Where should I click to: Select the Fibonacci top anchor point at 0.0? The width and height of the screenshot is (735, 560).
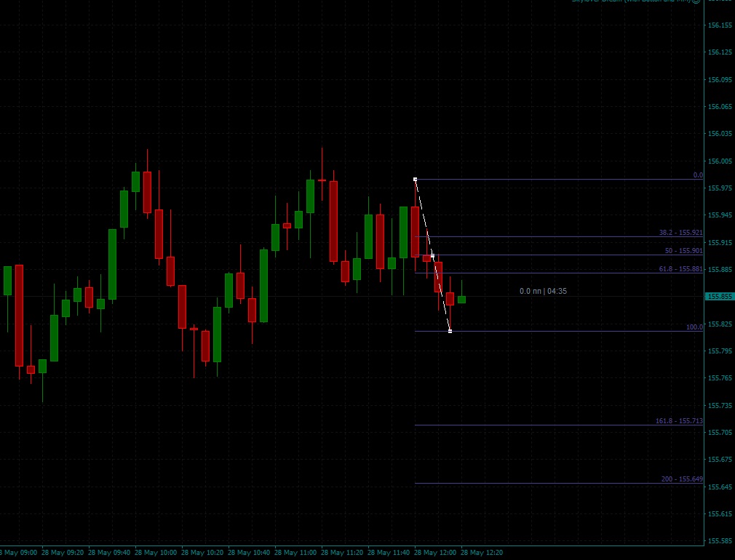click(x=415, y=180)
